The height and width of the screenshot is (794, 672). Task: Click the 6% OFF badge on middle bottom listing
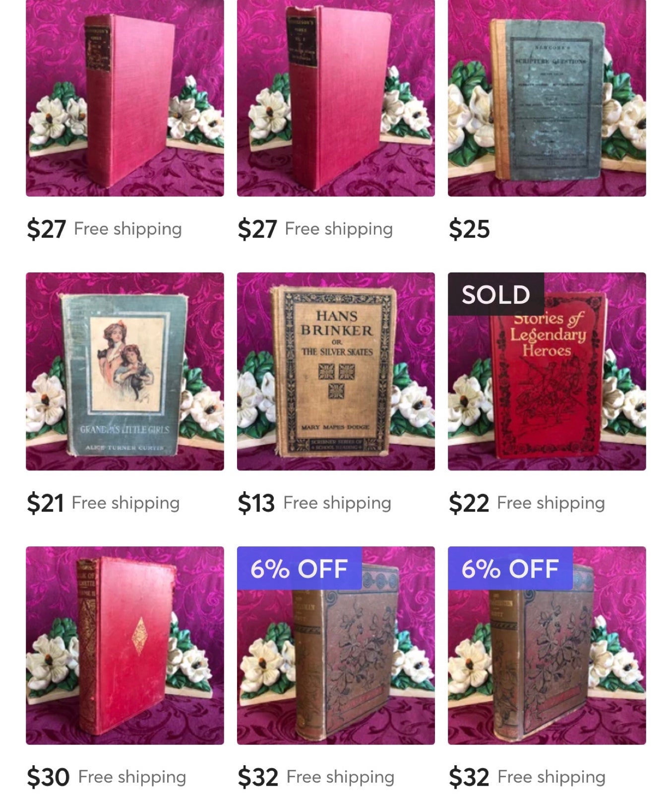pyautogui.click(x=299, y=569)
